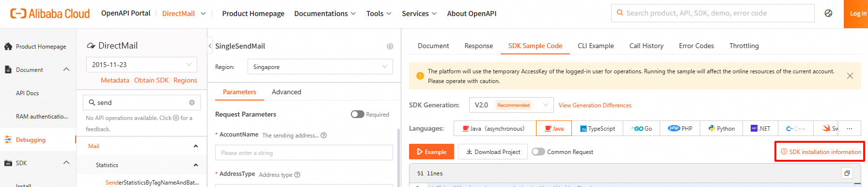Open SenderStatisticsByTagNameAndBat... API entry
The height and width of the screenshot is (187, 868).
tap(152, 182)
